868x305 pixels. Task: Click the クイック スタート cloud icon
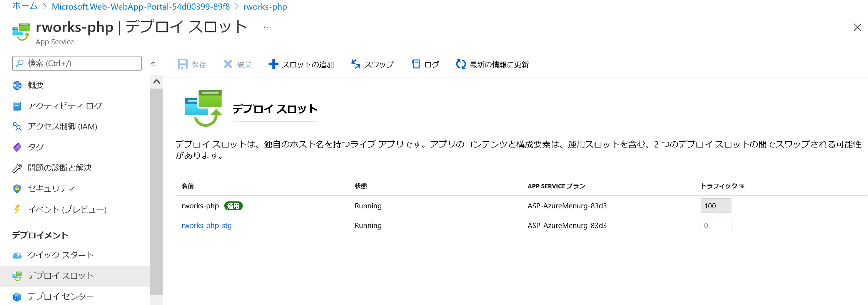click(x=17, y=255)
